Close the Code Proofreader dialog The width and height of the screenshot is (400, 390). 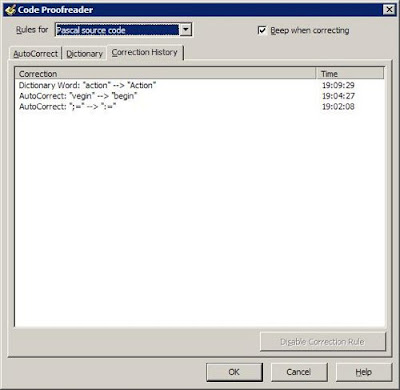pyautogui.click(x=389, y=10)
